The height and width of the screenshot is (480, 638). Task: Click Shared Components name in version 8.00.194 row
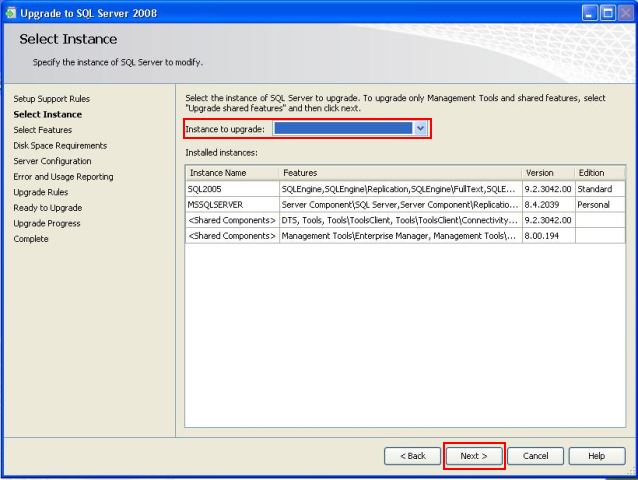click(x=232, y=236)
